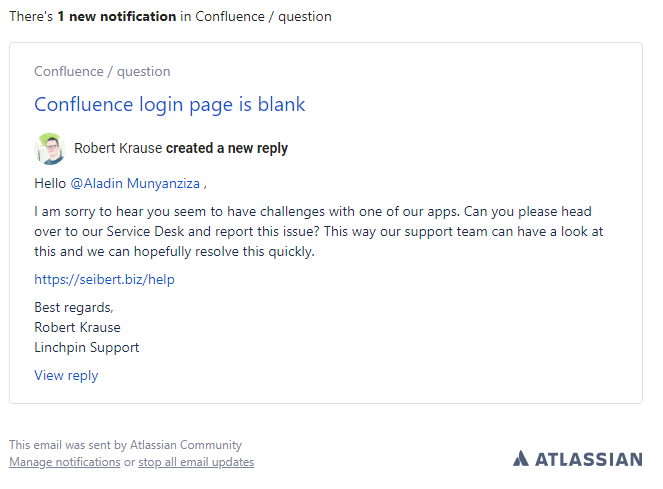
Task: Open 'Confluence login page is blank' link
Action: [x=169, y=104]
